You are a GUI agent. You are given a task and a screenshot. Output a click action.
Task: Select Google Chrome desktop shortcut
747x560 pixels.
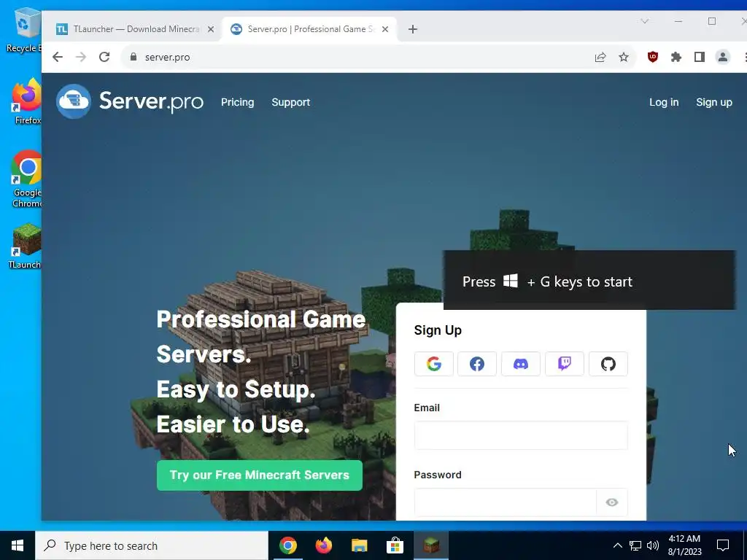(26, 179)
